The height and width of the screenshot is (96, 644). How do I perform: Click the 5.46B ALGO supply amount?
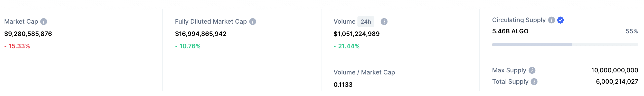coord(510,31)
